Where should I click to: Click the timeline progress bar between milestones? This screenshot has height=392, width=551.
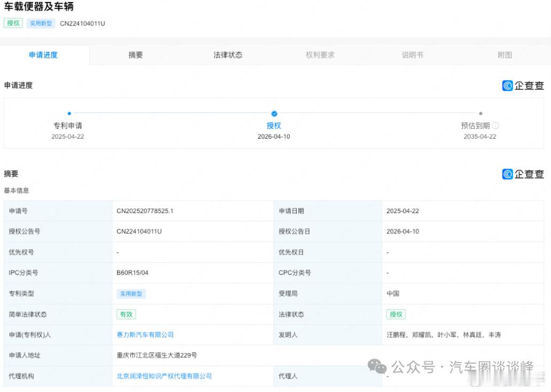tap(171, 113)
